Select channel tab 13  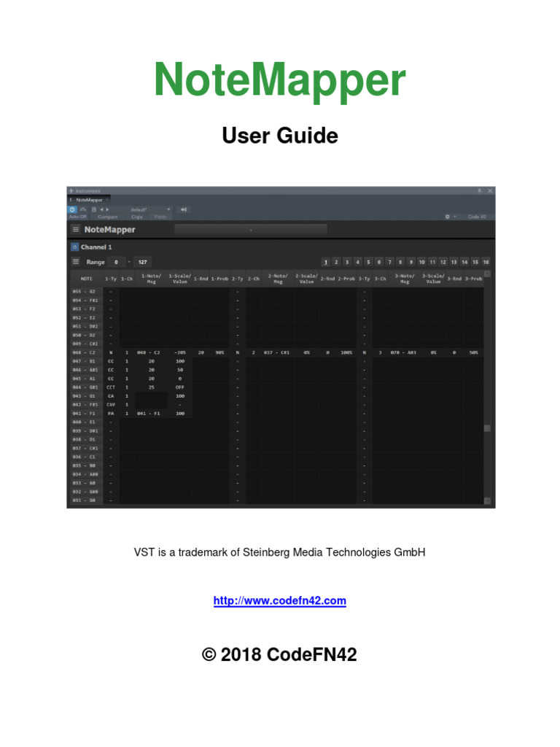pos(454,262)
